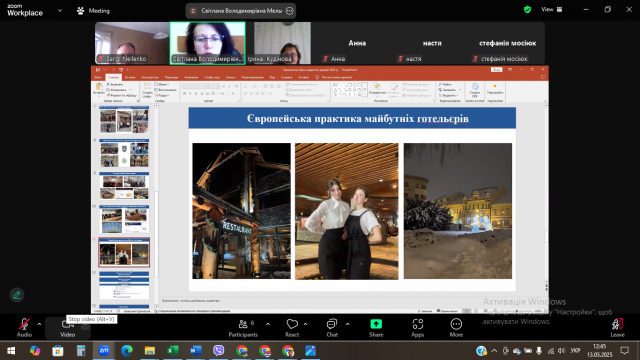The height and width of the screenshot is (360, 640).
Task: Select Світлана Володимирівна's video tile
Action: 208,43
